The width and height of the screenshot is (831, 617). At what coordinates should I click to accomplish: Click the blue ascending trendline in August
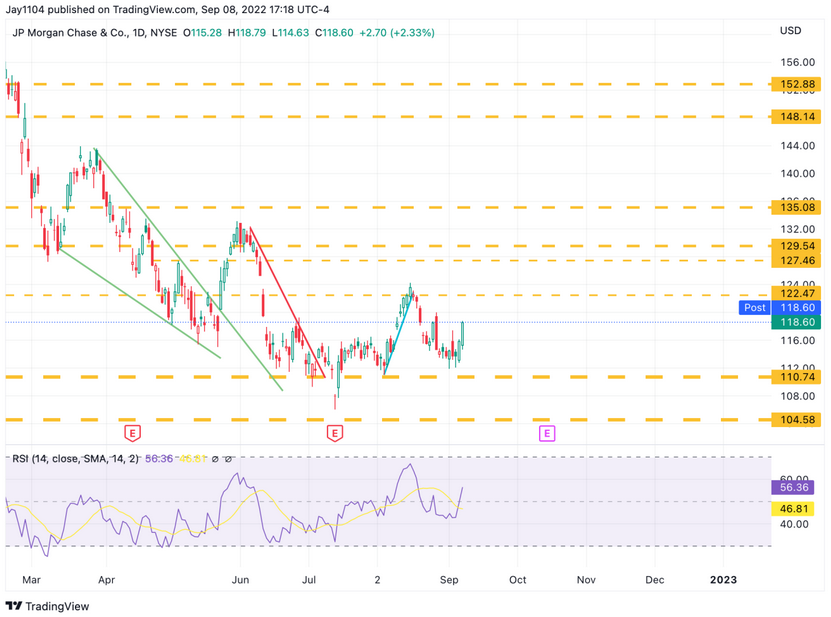(397, 334)
